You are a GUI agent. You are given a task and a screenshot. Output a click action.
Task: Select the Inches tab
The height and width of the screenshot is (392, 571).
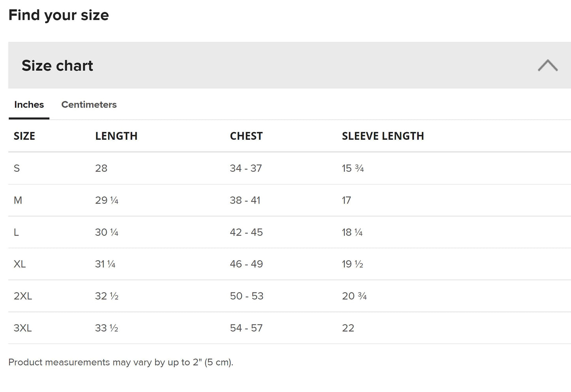coord(29,105)
